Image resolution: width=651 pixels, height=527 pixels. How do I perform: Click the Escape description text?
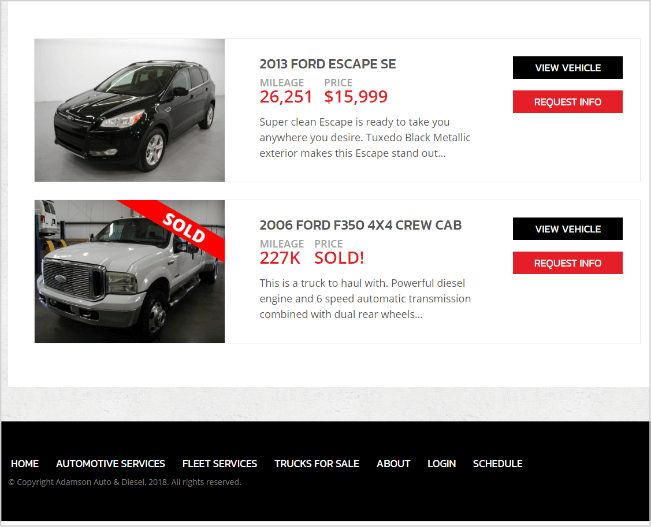[365, 137]
